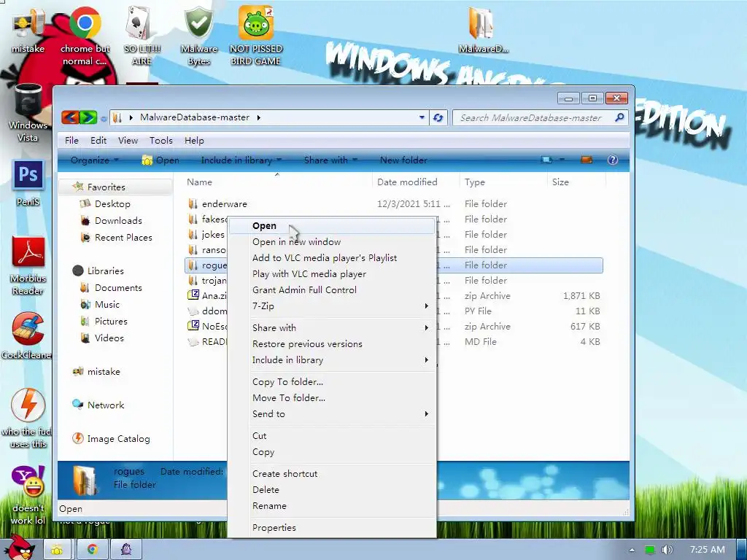Click the Explorer forward arrow button
The image size is (747, 560).
(x=88, y=117)
